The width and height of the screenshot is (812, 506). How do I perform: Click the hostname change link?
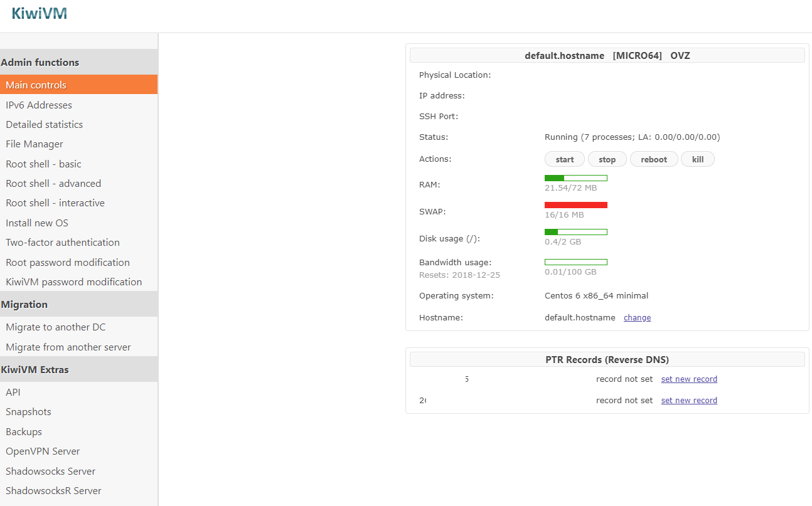pyautogui.click(x=637, y=318)
